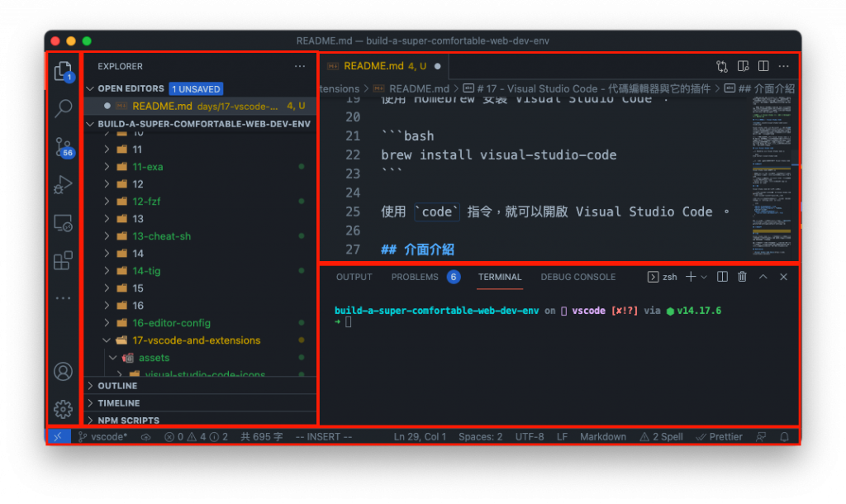846x504 pixels.
Task: Expand the 11-exa folder
Action: tap(107, 167)
